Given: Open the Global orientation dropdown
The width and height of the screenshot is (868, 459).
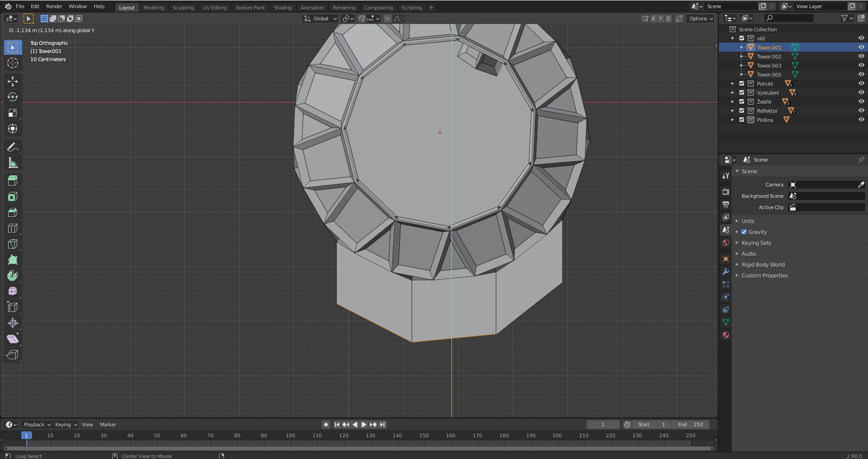Looking at the screenshot, I should click(x=321, y=19).
